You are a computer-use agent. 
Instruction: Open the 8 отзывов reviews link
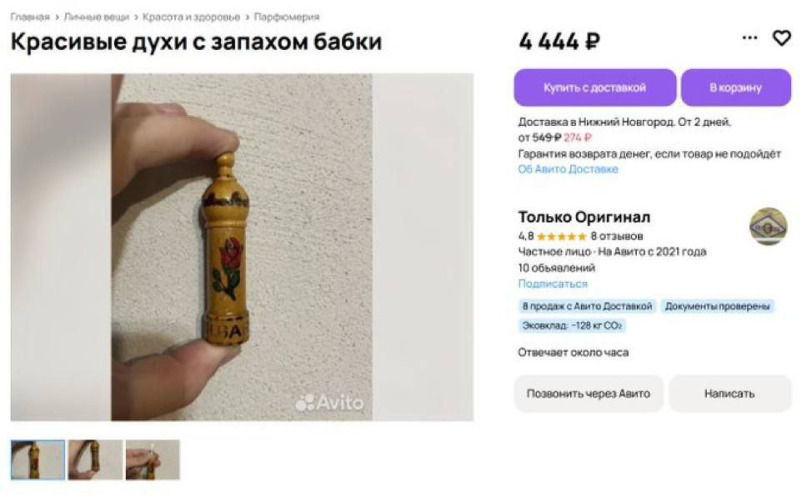(617, 237)
